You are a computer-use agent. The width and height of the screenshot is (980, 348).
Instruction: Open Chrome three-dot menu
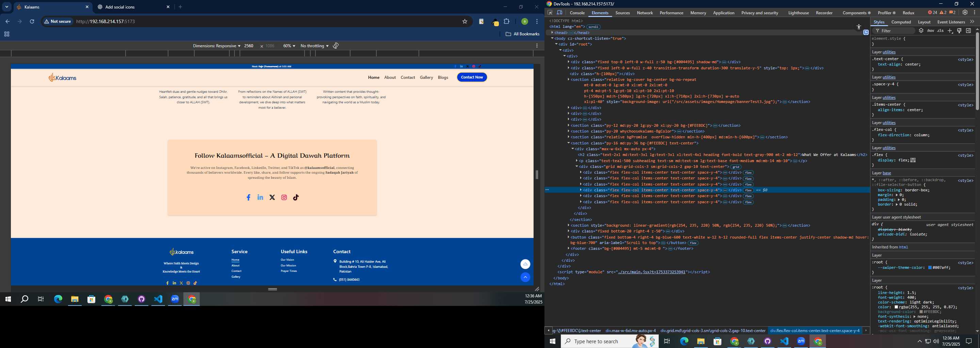tap(537, 22)
